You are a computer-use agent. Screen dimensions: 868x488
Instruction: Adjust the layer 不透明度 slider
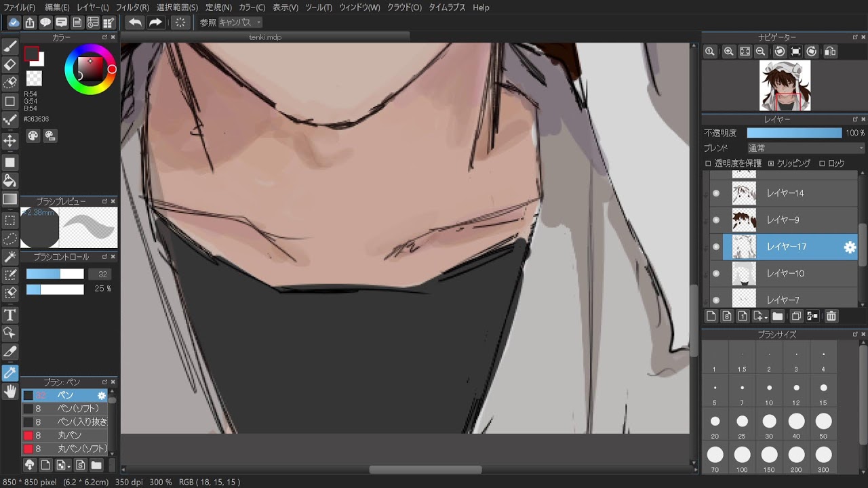794,133
